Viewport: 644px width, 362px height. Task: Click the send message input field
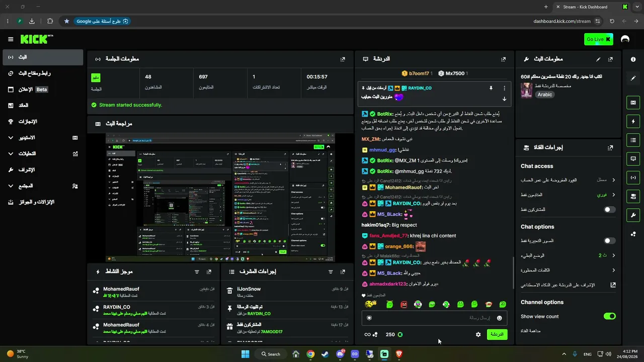point(434,318)
